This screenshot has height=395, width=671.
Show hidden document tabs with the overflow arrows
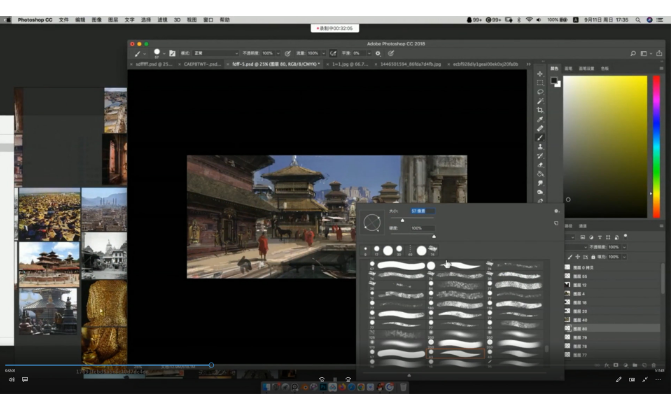528,64
